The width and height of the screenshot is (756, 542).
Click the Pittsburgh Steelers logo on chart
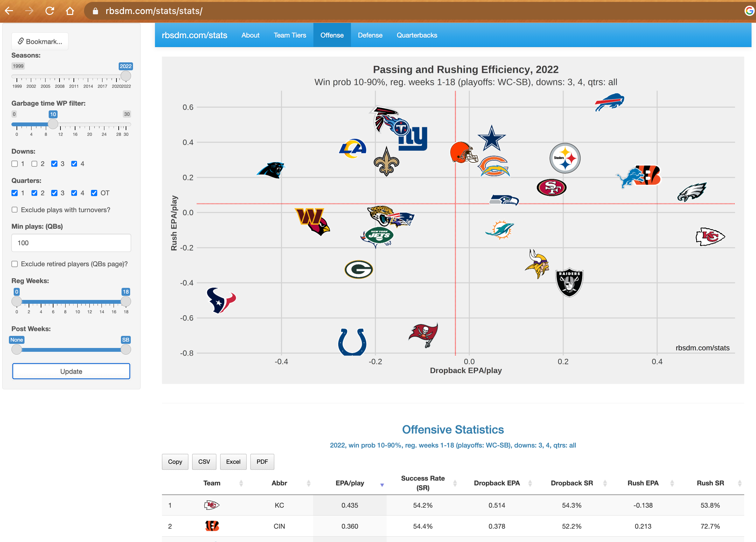point(565,158)
